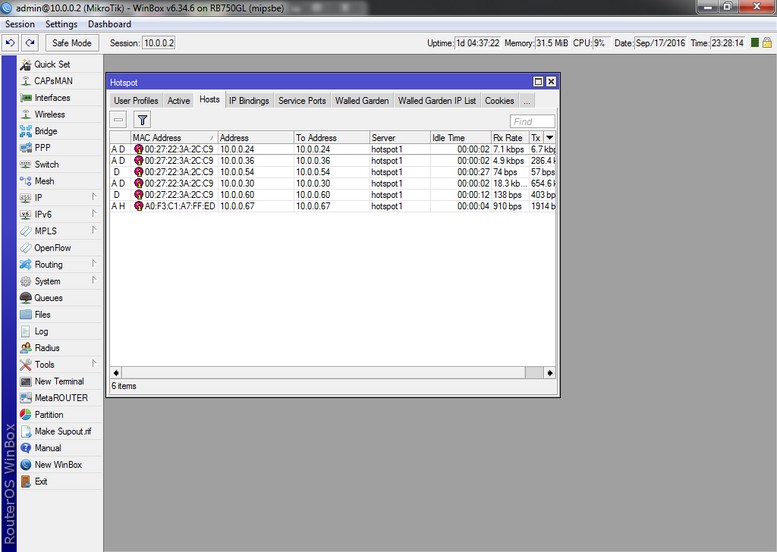Screen dimensions: 777x552
Task: Select host row A0:F3:C1:A7:FF:ED
Action: pyautogui.click(x=333, y=206)
